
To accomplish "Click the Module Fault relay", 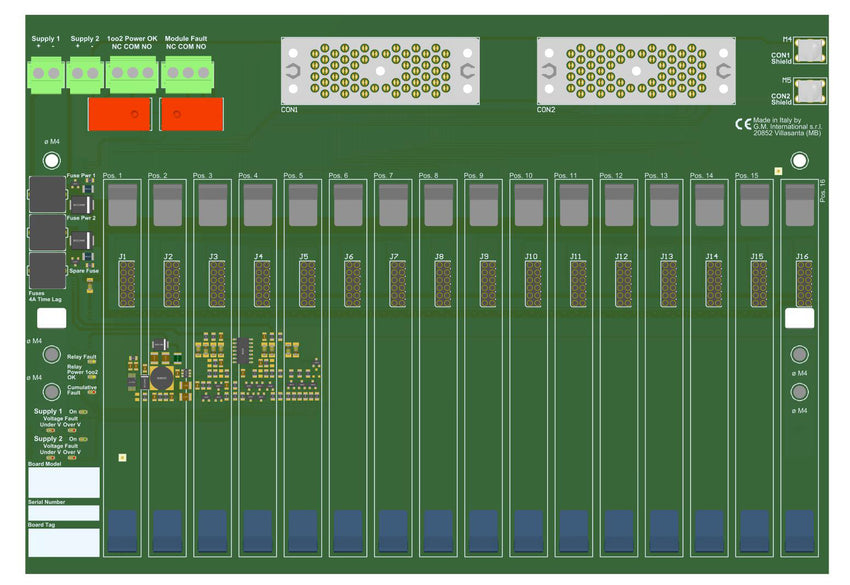I will (x=189, y=113).
